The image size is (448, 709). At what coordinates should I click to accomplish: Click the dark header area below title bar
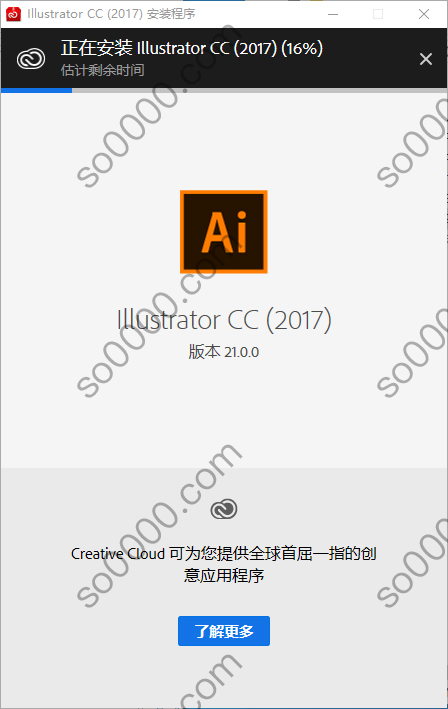pyautogui.click(x=224, y=58)
